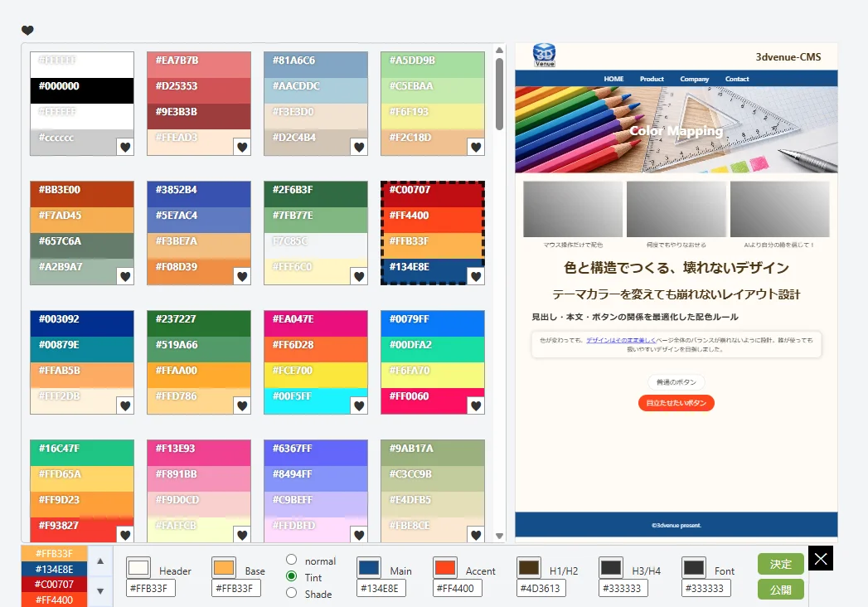
Task: Open HOME in the preview navigation
Action: point(613,79)
